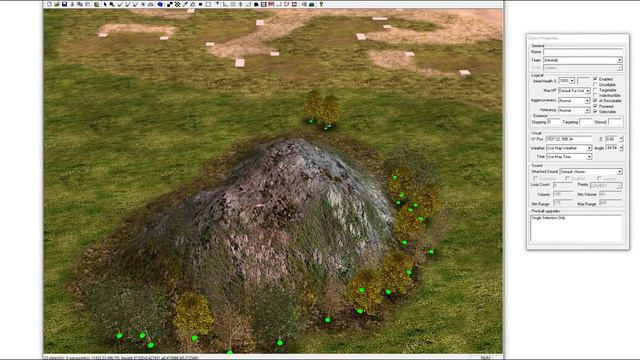640x360 pixels.
Task: Click the Max Range field
Action: (610, 203)
